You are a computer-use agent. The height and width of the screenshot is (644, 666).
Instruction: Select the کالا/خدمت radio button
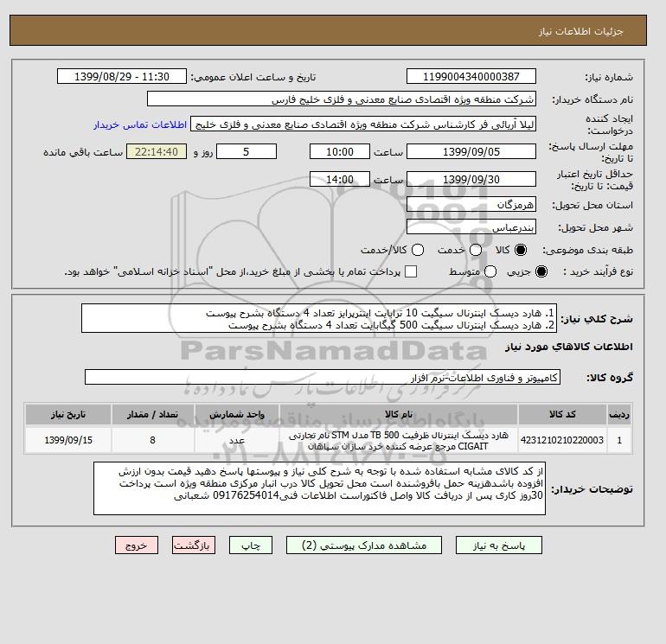pos(418,250)
